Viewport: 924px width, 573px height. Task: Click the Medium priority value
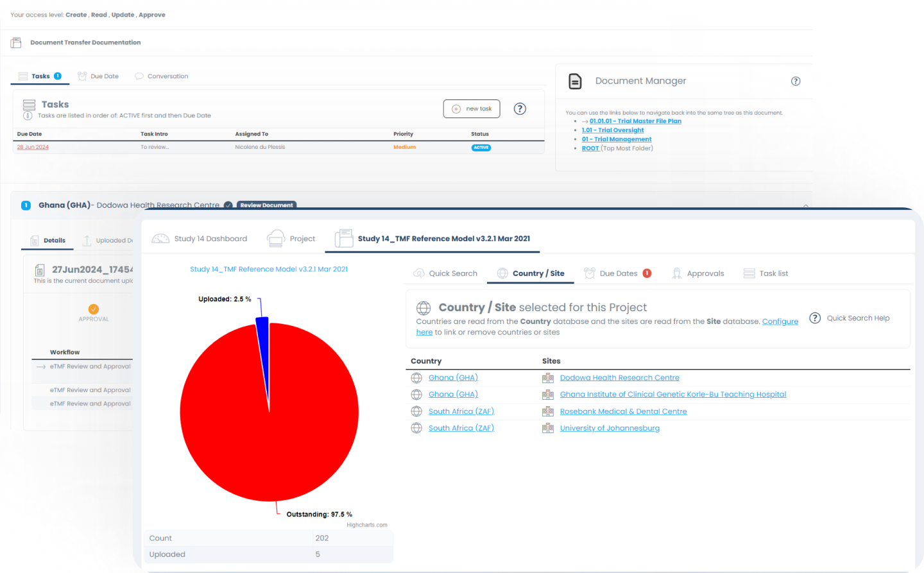[404, 148]
